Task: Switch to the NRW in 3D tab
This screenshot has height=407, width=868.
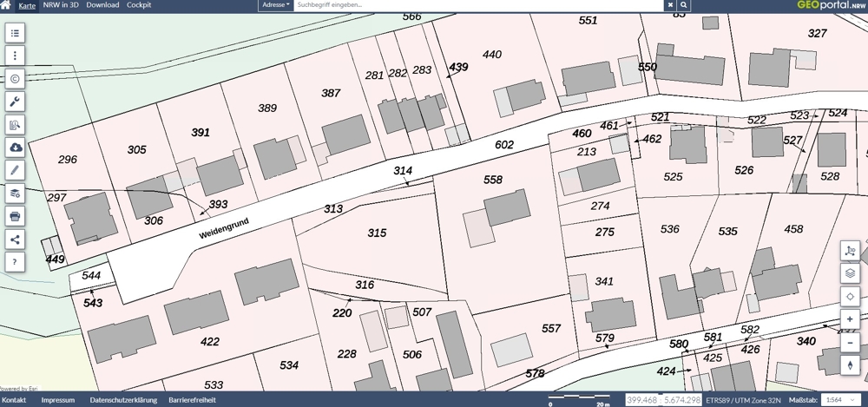Action: coord(61,5)
